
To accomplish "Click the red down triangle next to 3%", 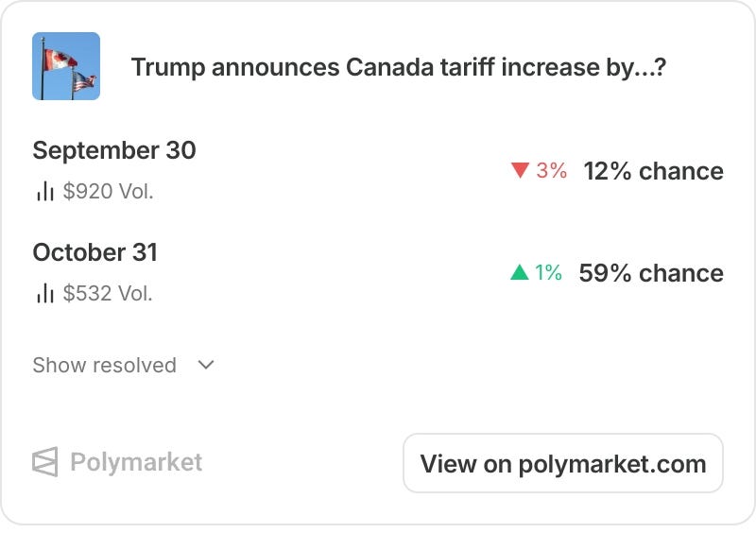I will coord(521,170).
